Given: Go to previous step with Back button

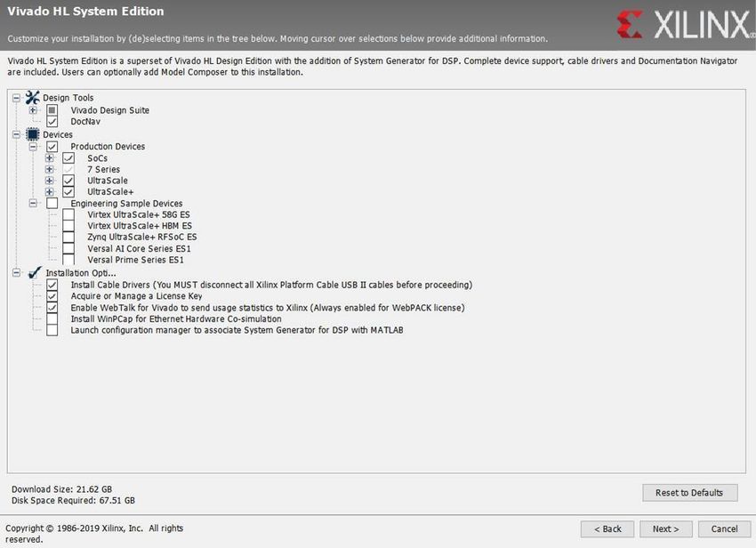Looking at the screenshot, I should pyautogui.click(x=607, y=528).
